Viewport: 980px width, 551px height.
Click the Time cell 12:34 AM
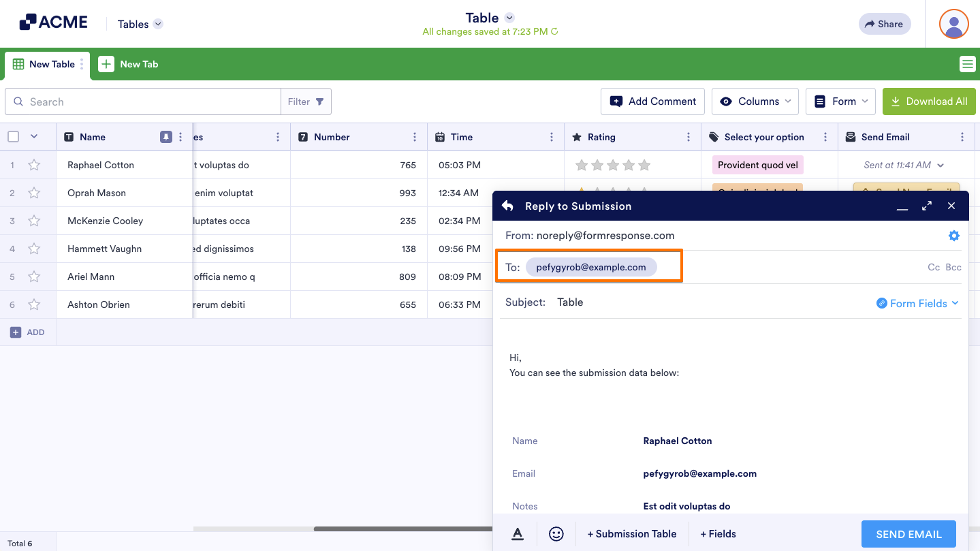tap(496, 193)
